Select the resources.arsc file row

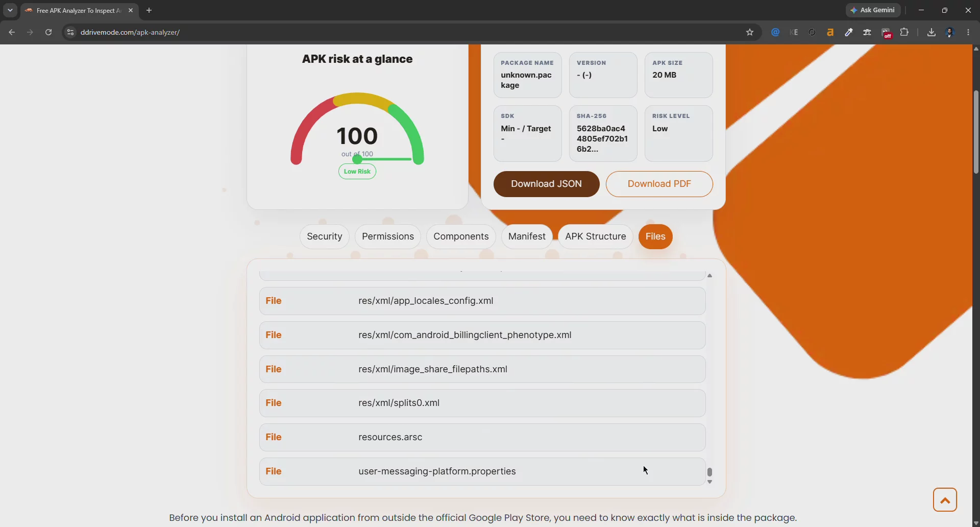tap(482, 437)
